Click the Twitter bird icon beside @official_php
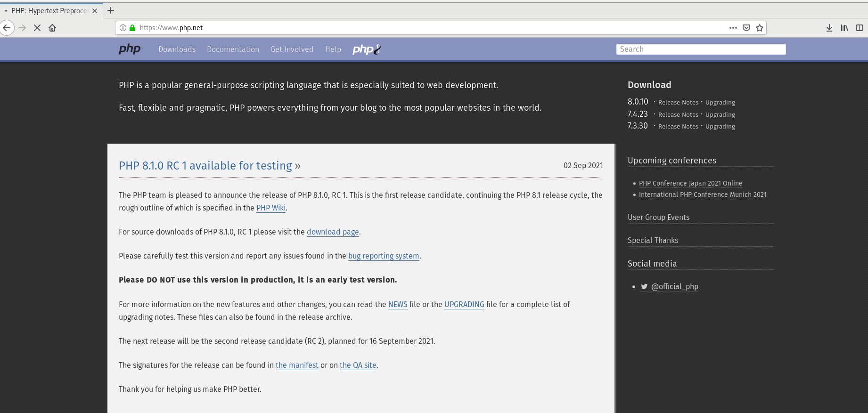 [x=644, y=286]
